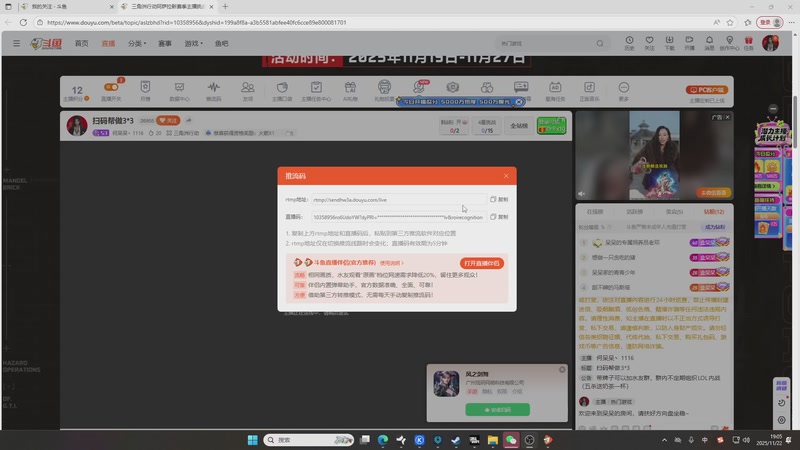The height and width of the screenshot is (450, 800).
Task: Close the 推流码 dialog
Action: point(506,176)
